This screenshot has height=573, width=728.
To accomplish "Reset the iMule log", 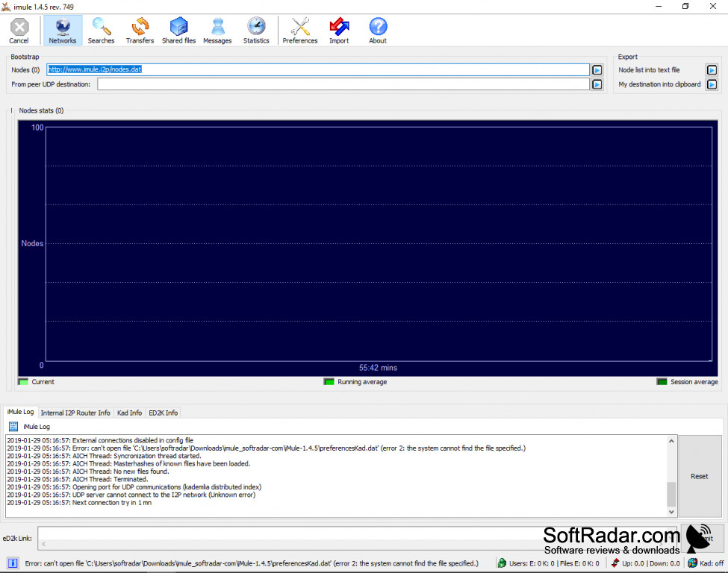I will coord(699,476).
